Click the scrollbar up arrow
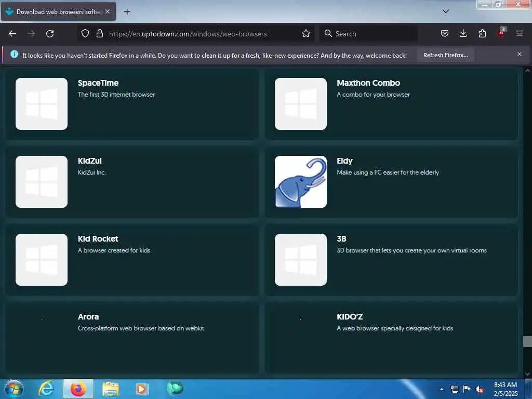532x399 pixels. [x=527, y=71]
